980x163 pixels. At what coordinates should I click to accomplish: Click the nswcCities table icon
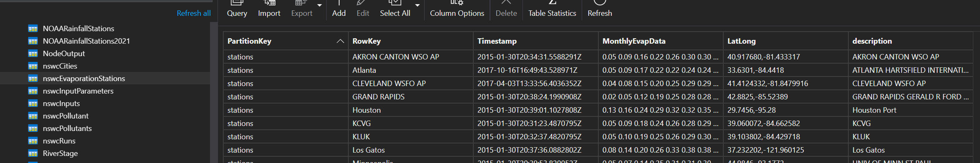33,66
